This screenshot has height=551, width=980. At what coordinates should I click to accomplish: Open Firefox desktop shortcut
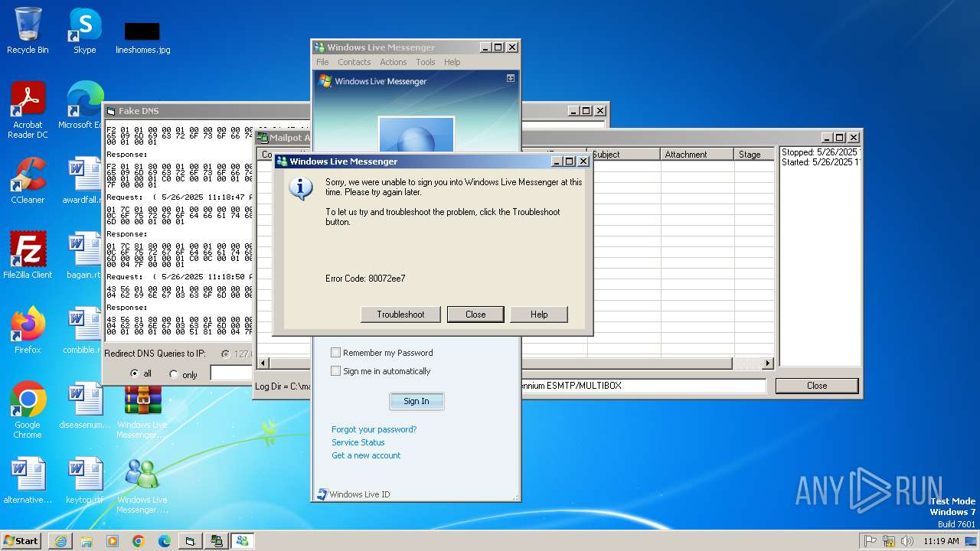[x=28, y=331]
